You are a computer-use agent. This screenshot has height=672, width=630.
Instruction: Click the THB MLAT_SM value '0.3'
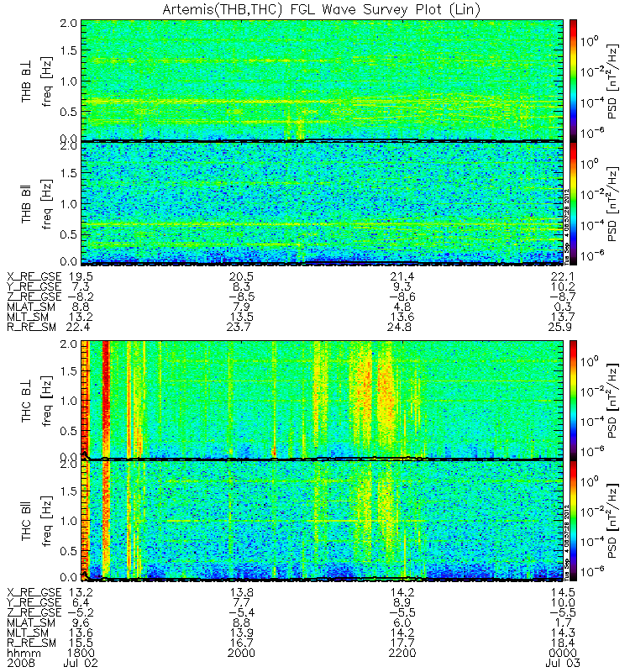(x=563, y=307)
